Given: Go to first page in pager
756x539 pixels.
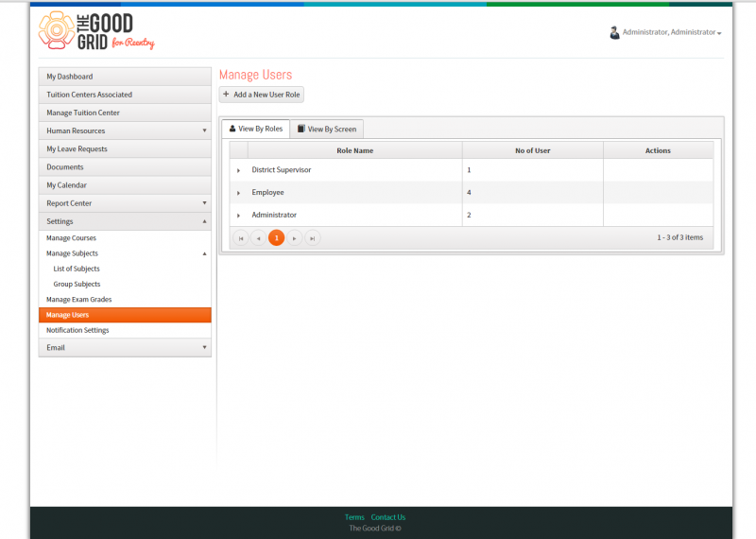Looking at the screenshot, I should coord(241,238).
